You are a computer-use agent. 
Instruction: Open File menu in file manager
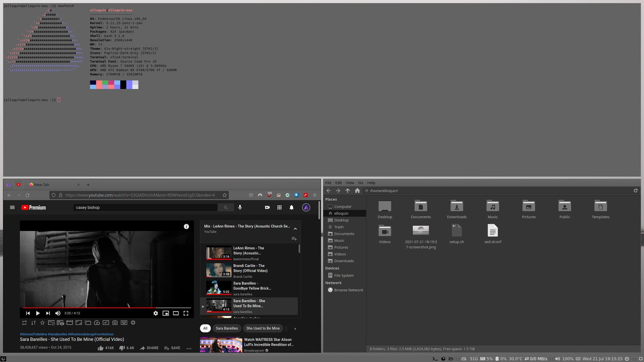(328, 183)
